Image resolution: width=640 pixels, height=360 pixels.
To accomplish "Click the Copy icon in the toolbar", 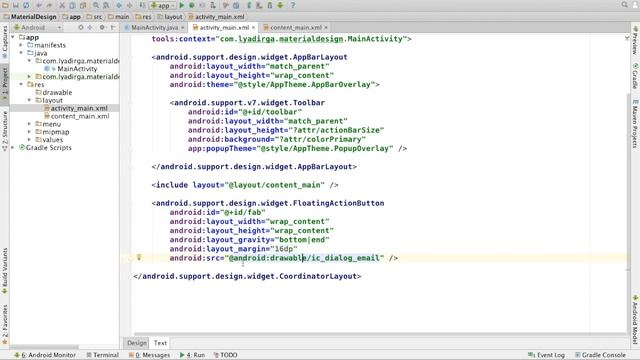I will [72, 5].
